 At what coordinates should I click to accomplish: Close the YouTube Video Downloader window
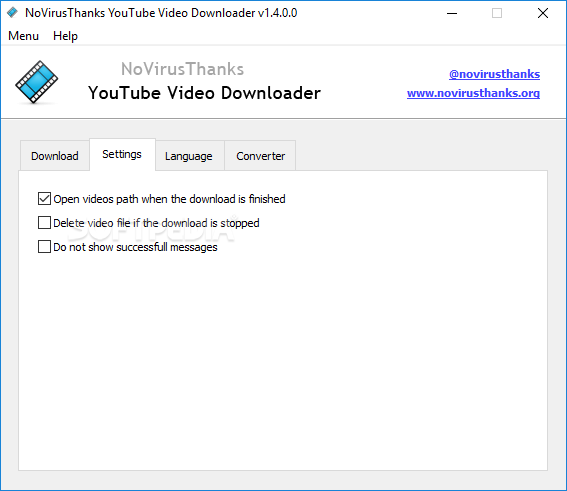[543, 13]
